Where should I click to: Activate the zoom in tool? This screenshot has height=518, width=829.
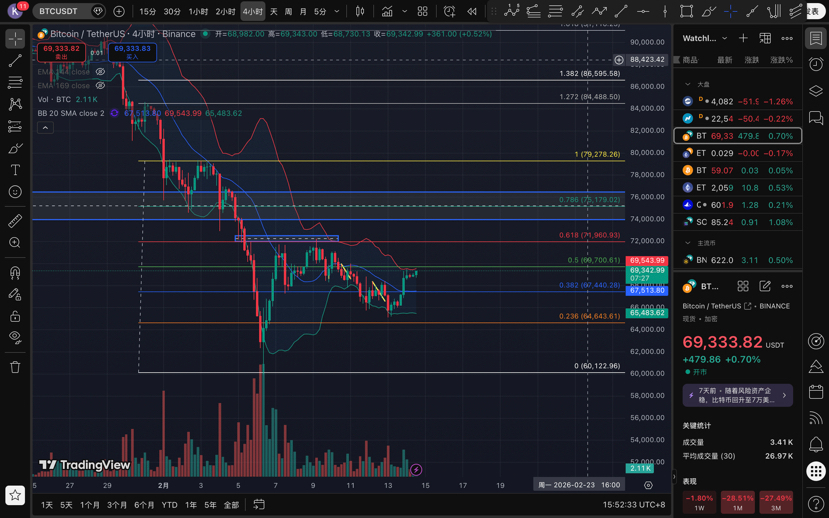pos(15,242)
